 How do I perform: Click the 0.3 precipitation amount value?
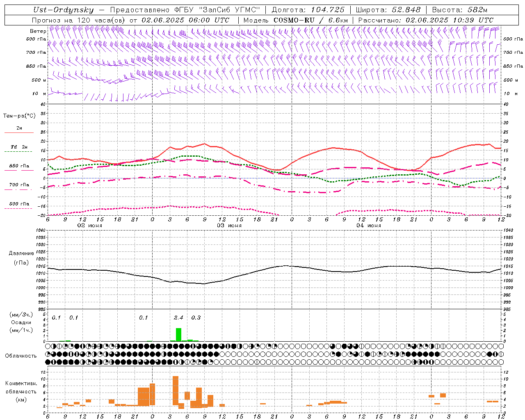196,317
